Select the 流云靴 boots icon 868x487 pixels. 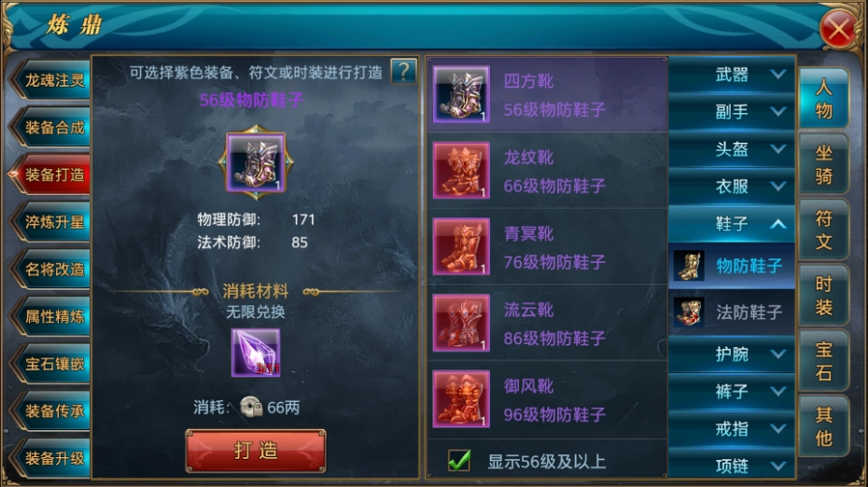click(x=461, y=323)
